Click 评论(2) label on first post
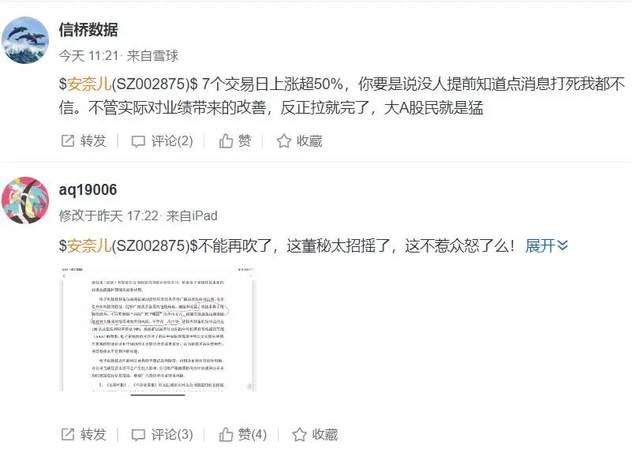The width and height of the screenshot is (640, 453). tap(172, 141)
